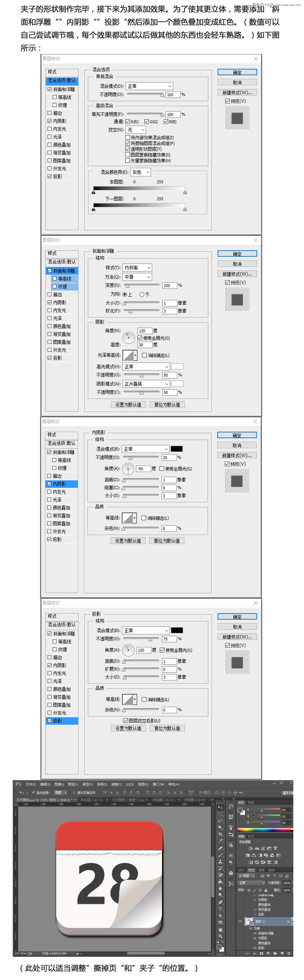
Task: Open the 窗口(W) menu
Action: pos(159,784)
